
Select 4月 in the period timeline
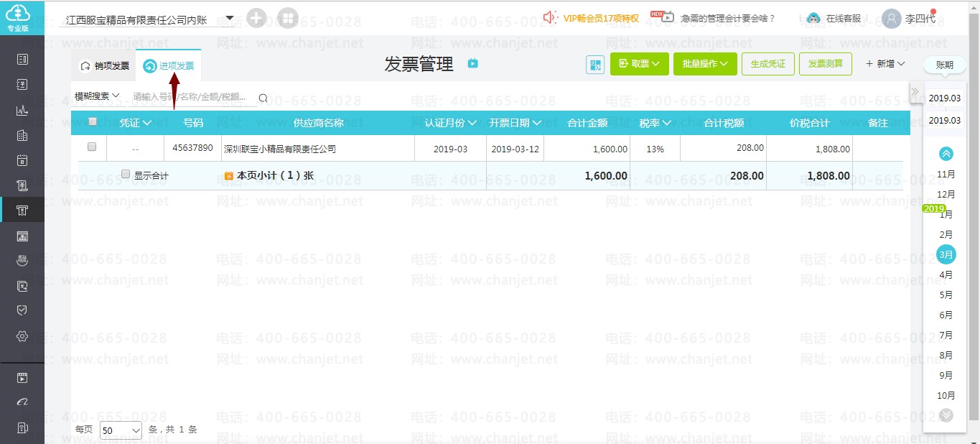click(x=946, y=274)
